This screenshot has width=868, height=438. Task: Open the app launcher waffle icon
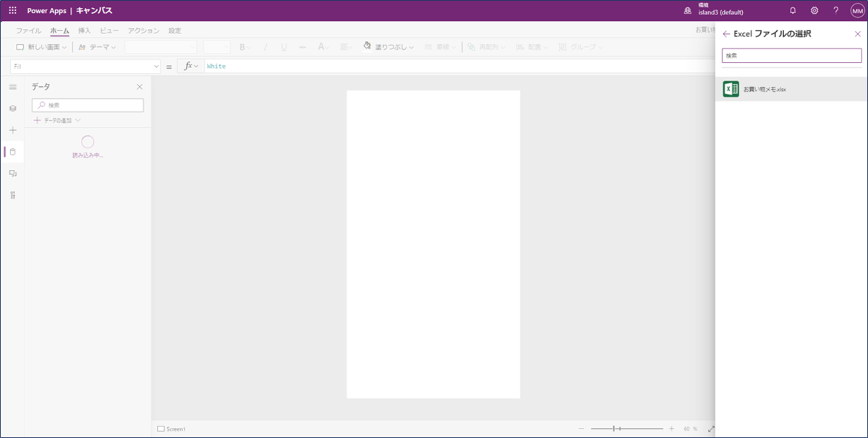12,11
